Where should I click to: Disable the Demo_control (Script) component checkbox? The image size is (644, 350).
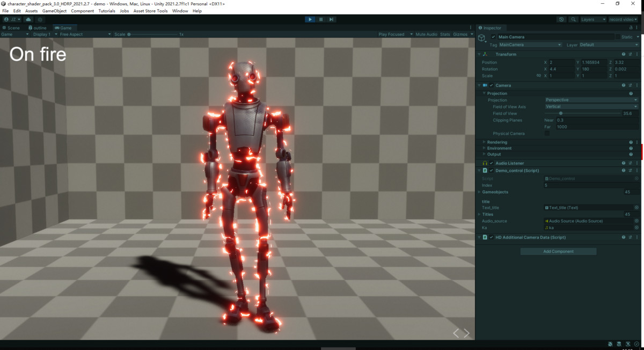pos(490,170)
